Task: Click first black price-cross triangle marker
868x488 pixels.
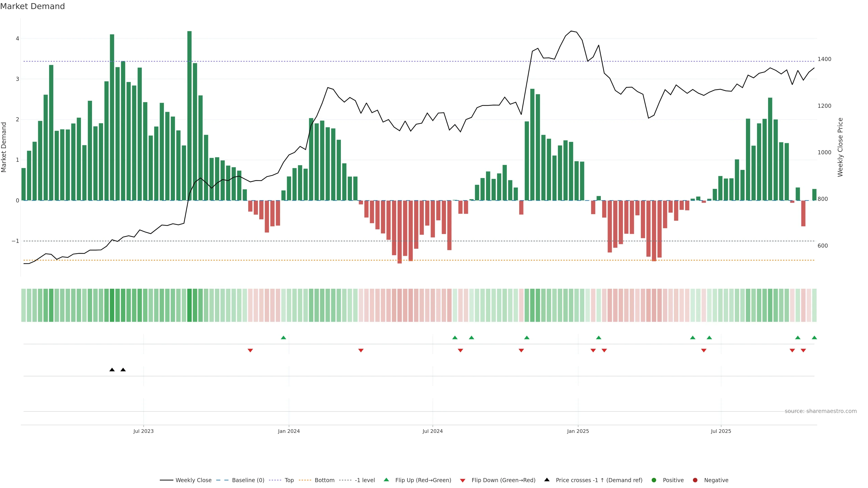Action: (112, 370)
